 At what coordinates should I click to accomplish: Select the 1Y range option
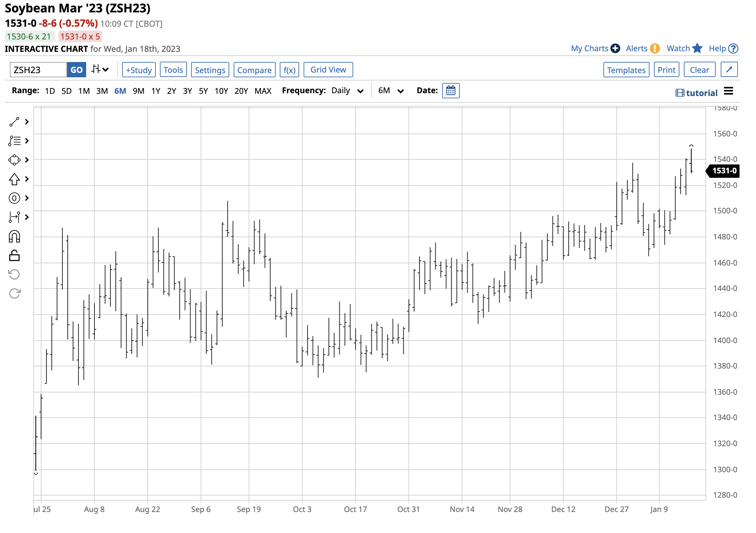pyautogui.click(x=156, y=91)
